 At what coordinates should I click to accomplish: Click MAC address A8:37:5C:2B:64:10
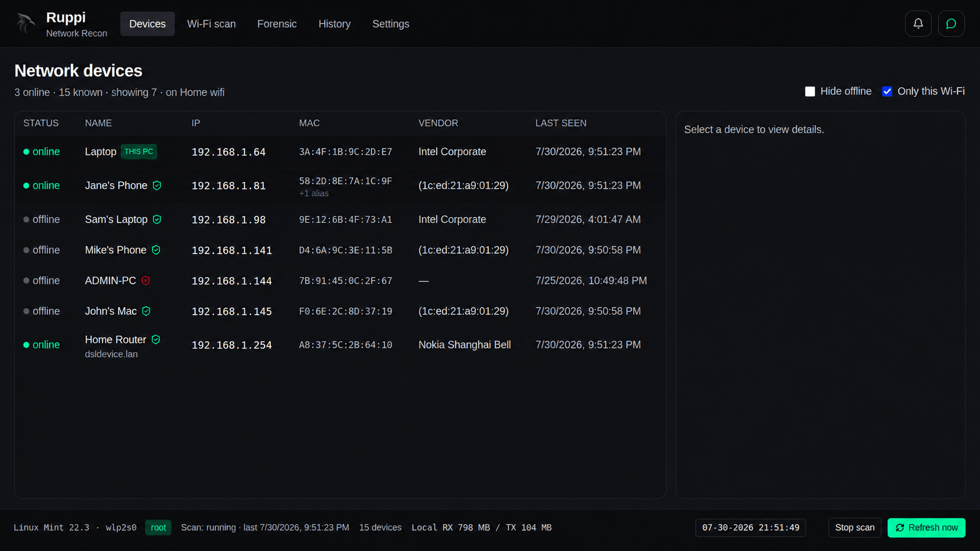click(345, 345)
